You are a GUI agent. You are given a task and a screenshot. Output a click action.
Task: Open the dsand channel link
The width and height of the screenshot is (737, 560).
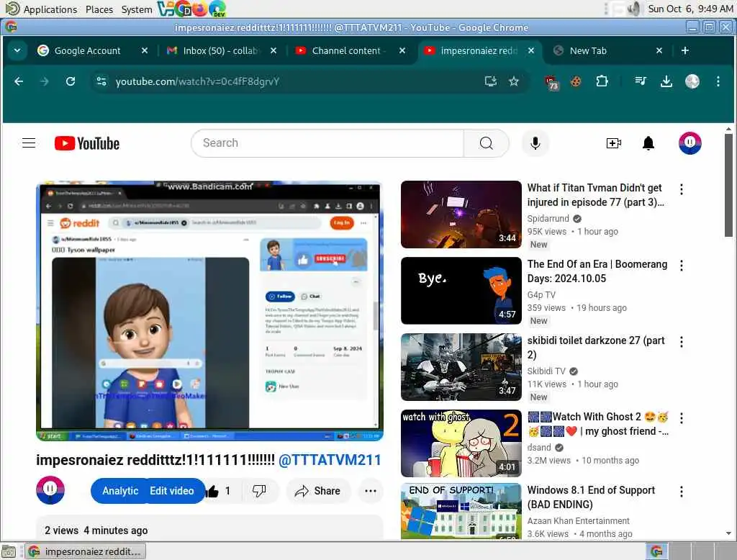[x=538, y=447]
